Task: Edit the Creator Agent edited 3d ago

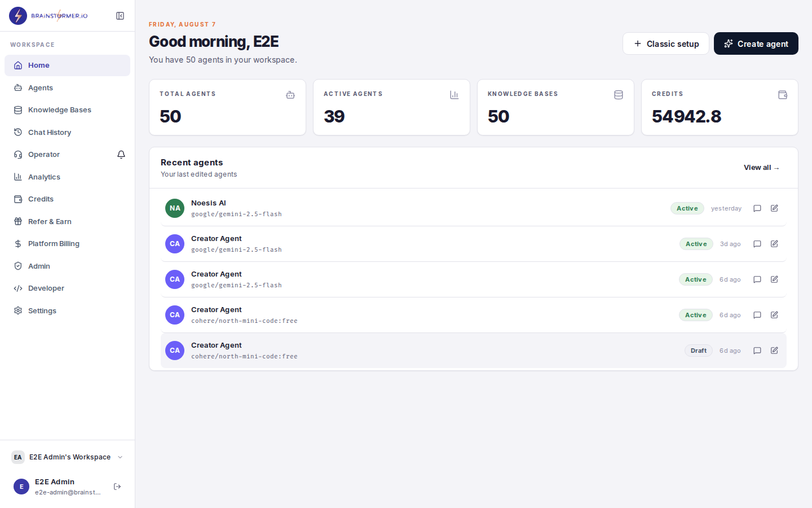Action: [774, 244]
